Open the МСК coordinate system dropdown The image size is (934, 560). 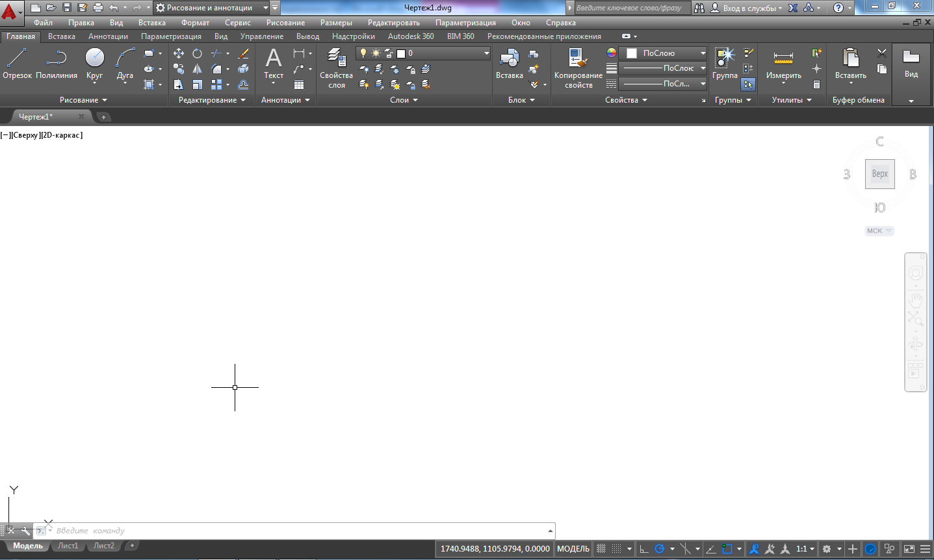pyautogui.click(x=879, y=231)
